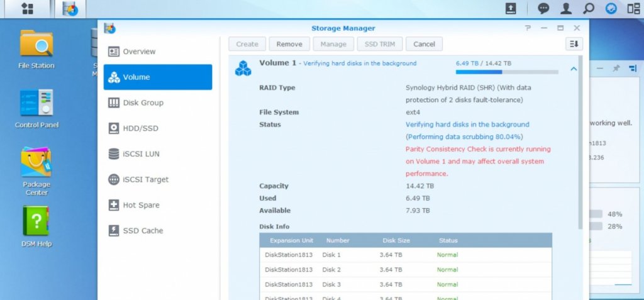The height and width of the screenshot is (300, 644).
Task: Open the Overview section
Action: [x=158, y=52]
